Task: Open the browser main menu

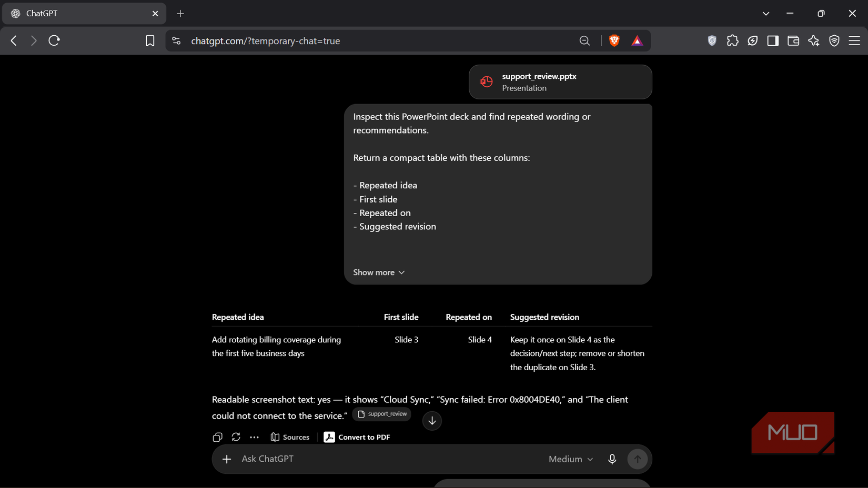Action: pyautogui.click(x=854, y=40)
